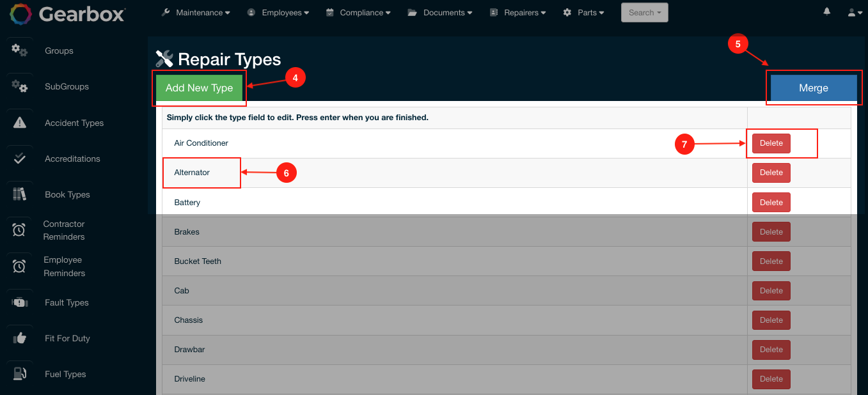868x395 pixels.
Task: Delete the Battery repair type
Action: pos(771,202)
